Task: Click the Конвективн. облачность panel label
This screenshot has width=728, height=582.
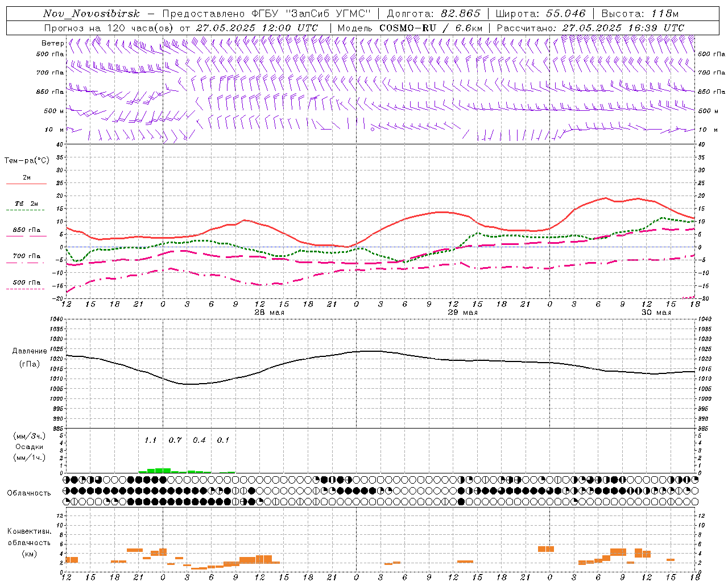Action: point(29,537)
